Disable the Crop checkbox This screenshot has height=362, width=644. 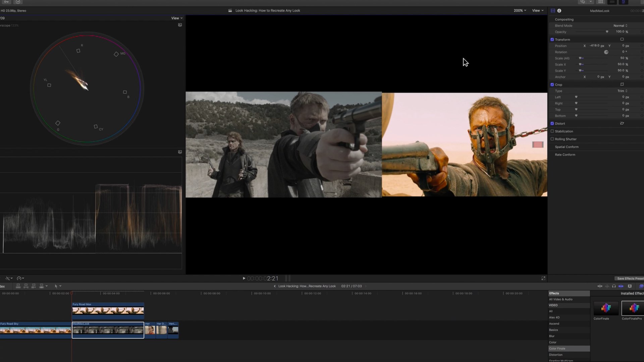pos(552,84)
